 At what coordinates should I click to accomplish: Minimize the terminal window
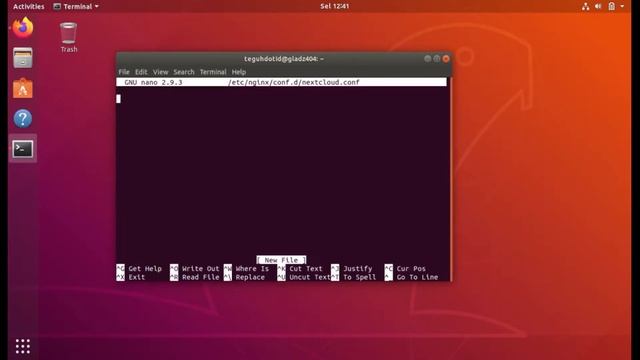[427, 58]
